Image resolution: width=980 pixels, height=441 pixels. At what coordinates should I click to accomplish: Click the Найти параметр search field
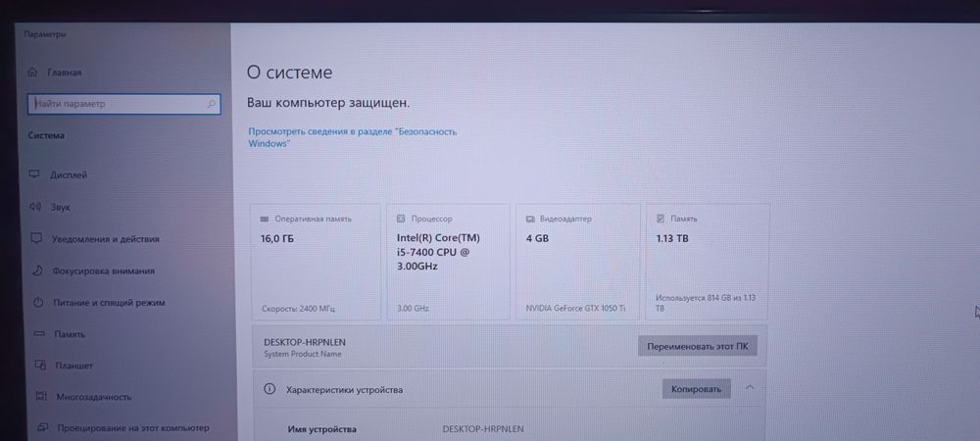(x=123, y=104)
